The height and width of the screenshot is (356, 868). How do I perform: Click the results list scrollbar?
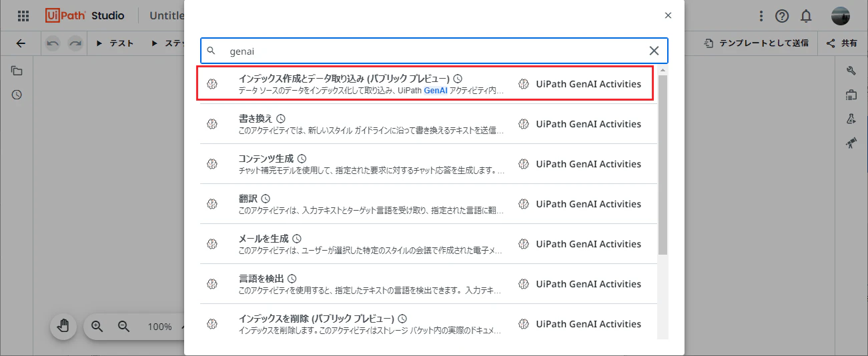pyautogui.click(x=663, y=164)
